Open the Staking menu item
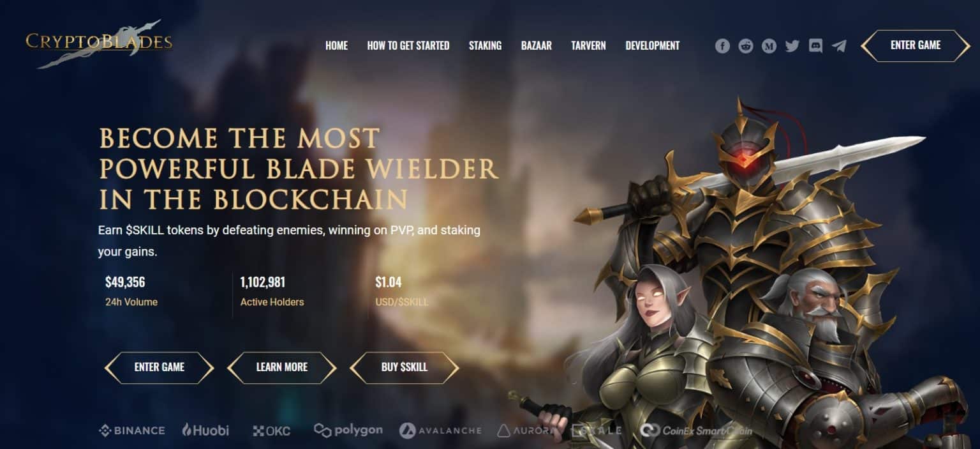This screenshot has width=980, height=449. pos(485,46)
